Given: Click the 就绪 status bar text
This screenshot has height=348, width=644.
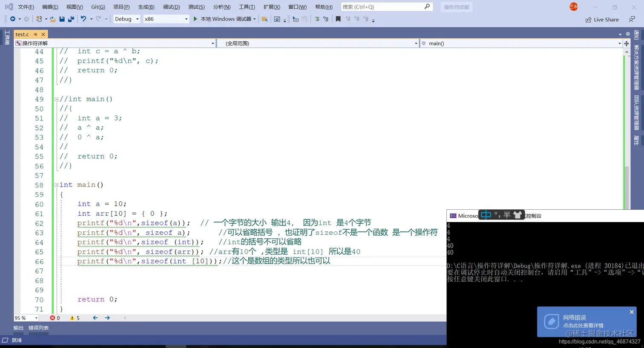Looking at the screenshot, I should coord(17,340).
